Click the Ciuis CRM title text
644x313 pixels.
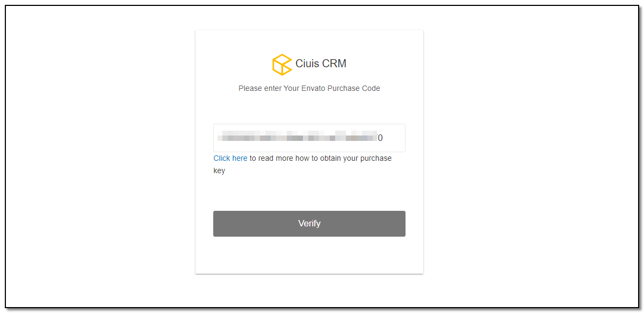(x=321, y=64)
